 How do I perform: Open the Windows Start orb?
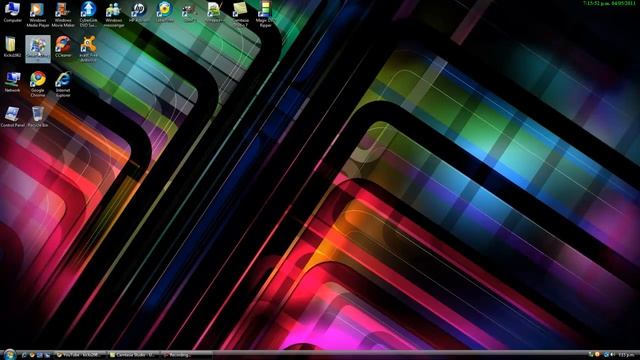pyautogui.click(x=10, y=354)
